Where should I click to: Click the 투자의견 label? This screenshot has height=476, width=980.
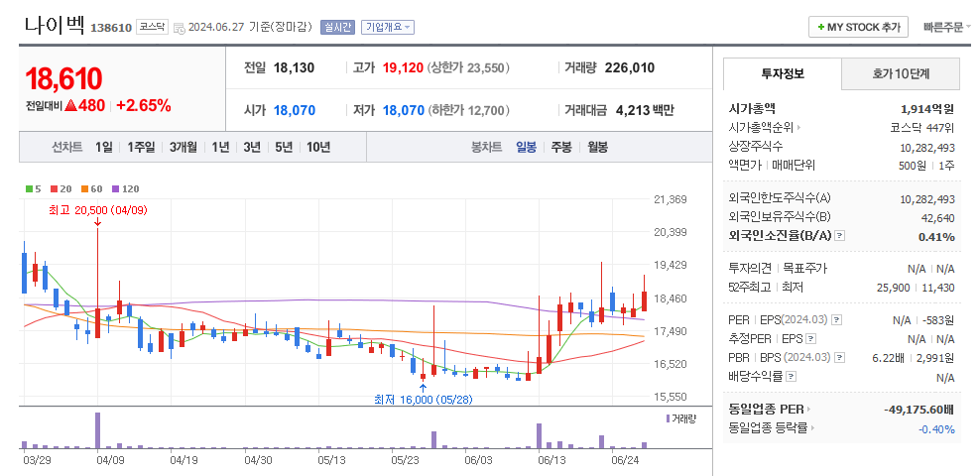click(x=750, y=269)
